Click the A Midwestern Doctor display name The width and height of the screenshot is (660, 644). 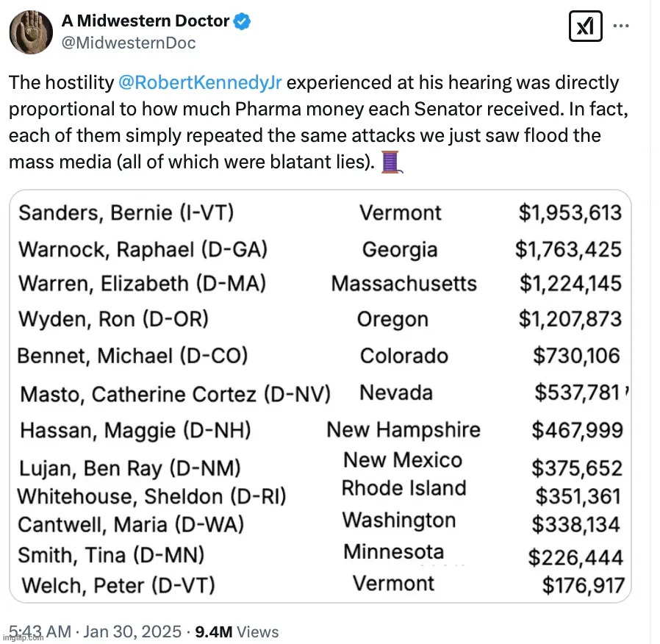pyautogui.click(x=146, y=21)
